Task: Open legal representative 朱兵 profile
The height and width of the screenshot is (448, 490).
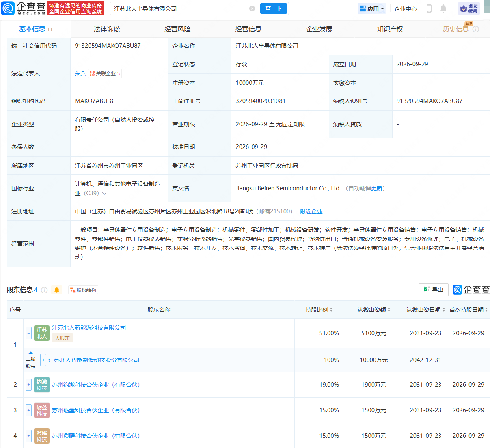Action: 80,73
